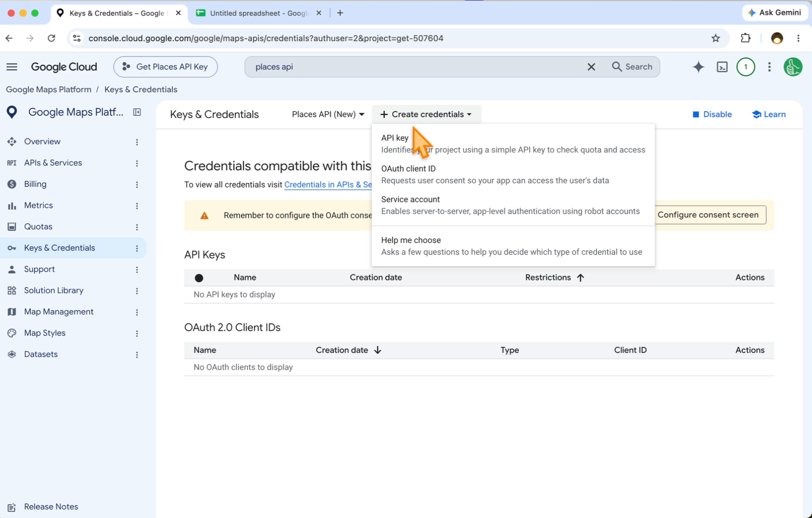Go back to previous page
Viewport: 812px width, 518px height.
[x=9, y=38]
